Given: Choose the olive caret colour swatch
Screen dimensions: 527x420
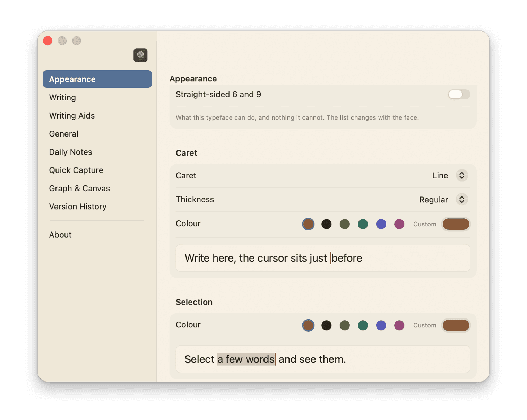Looking at the screenshot, I should [345, 224].
